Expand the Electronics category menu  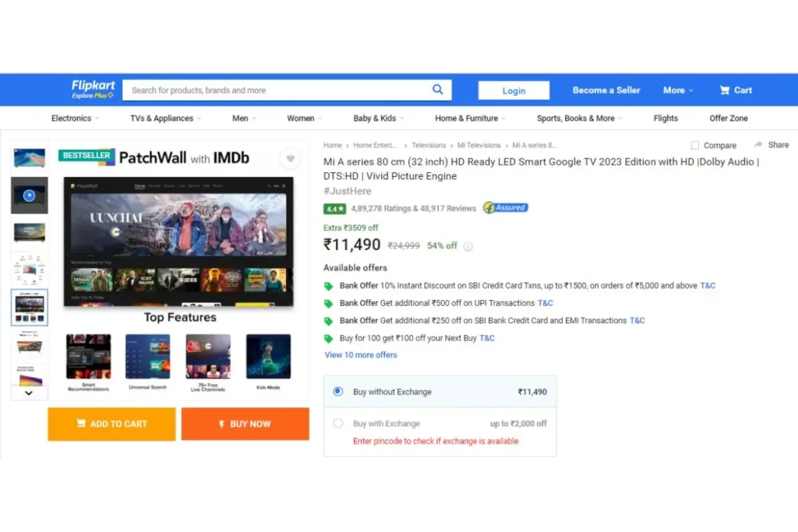click(x=76, y=118)
